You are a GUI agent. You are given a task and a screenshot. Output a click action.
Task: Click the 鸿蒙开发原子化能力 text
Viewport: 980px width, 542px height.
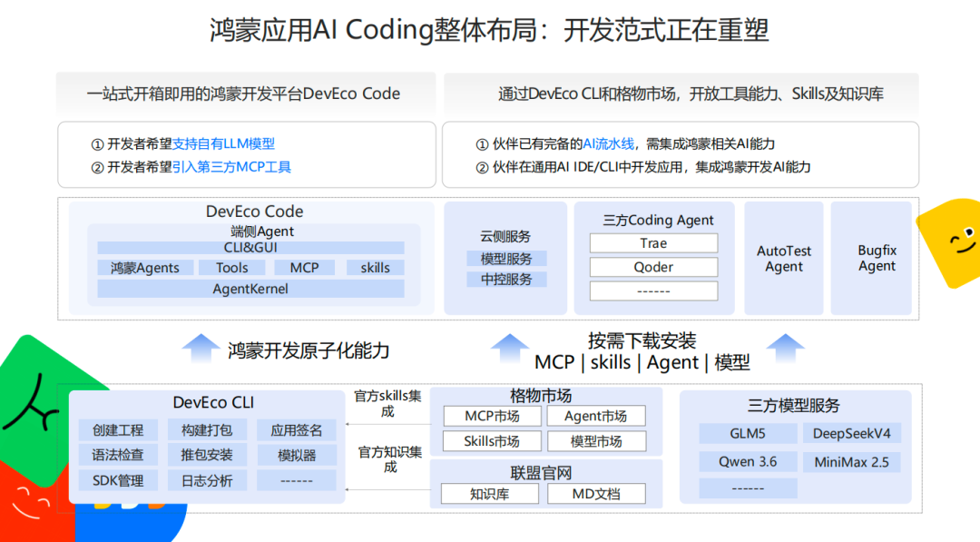[309, 350]
